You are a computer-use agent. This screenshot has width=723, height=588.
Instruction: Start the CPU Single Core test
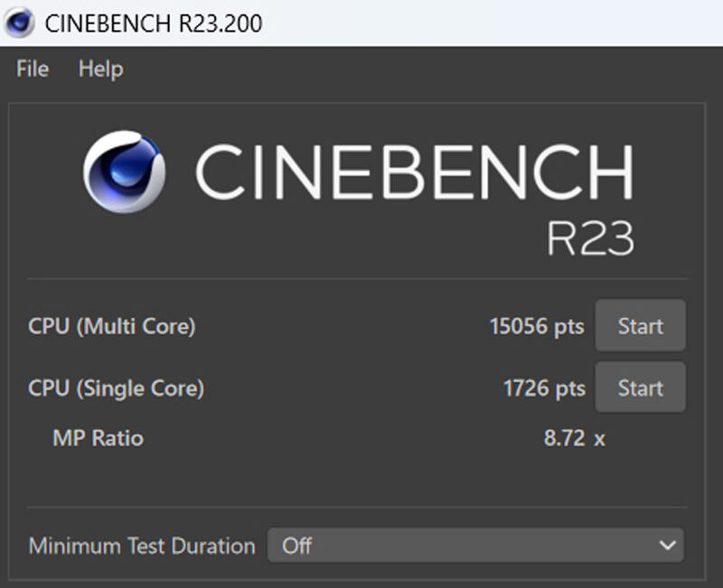point(640,387)
